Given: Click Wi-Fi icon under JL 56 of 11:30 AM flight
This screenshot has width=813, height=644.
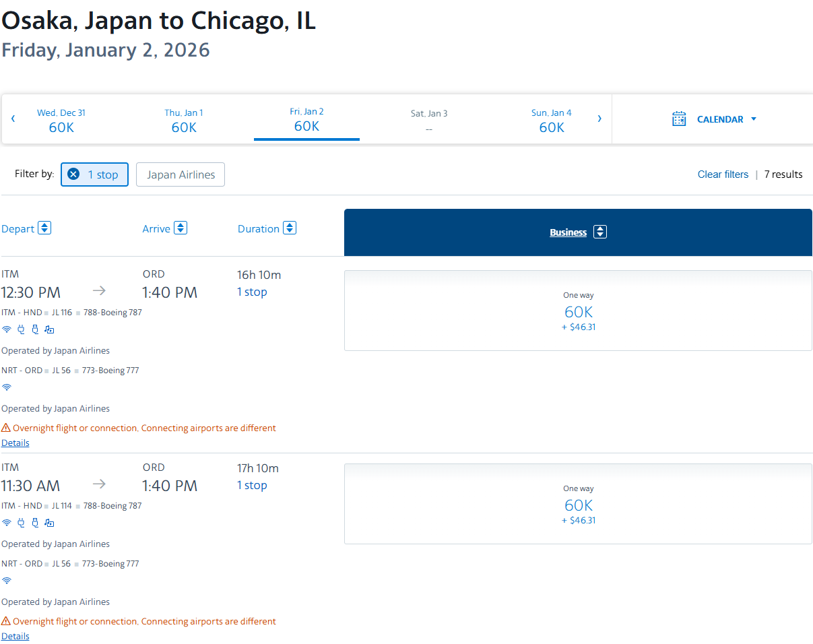Looking at the screenshot, I should coord(7,581).
